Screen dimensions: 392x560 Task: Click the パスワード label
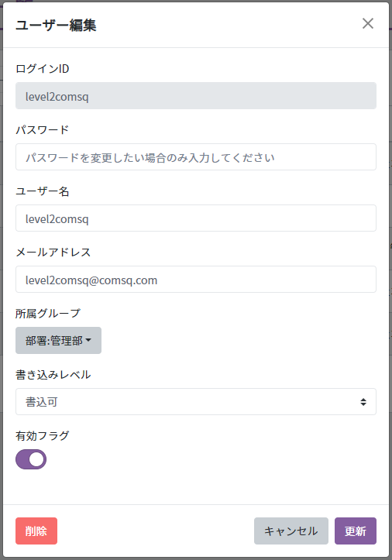(42, 129)
